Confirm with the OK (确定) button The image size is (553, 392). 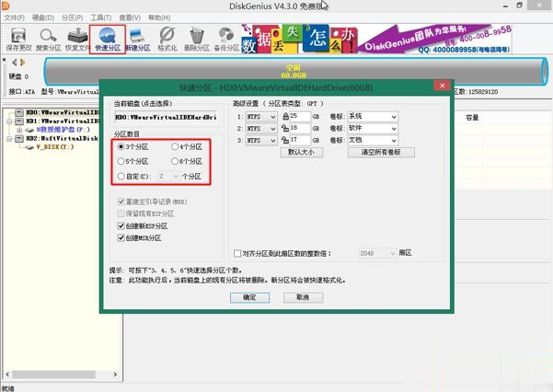click(x=249, y=297)
